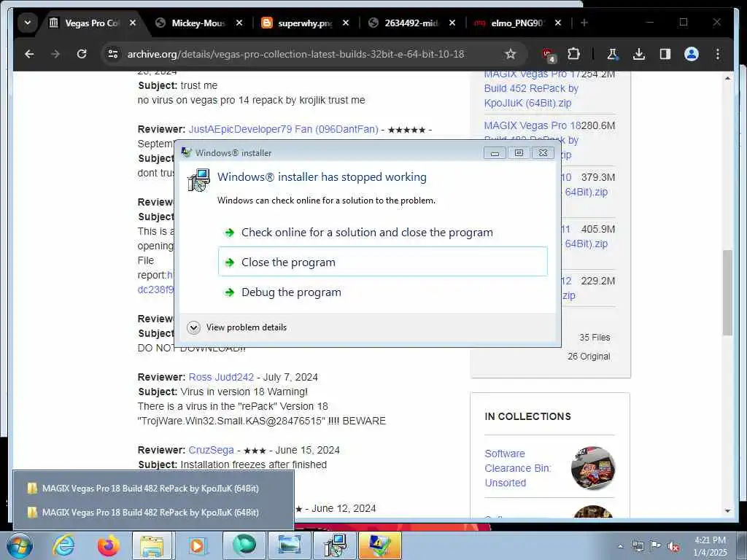Image resolution: width=747 pixels, height=560 pixels.
Task: Click scrollbar up arrow on the page
Action: pyautogui.click(x=727, y=78)
